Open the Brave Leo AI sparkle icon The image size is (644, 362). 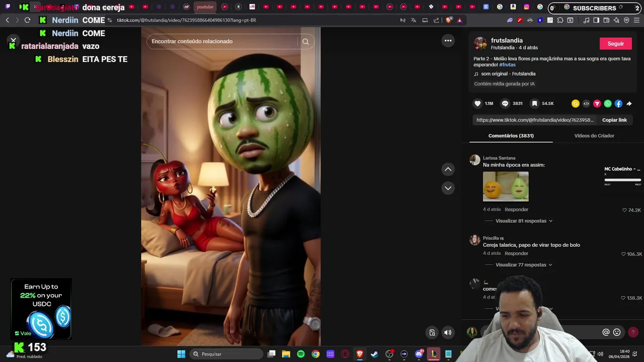click(x=616, y=20)
